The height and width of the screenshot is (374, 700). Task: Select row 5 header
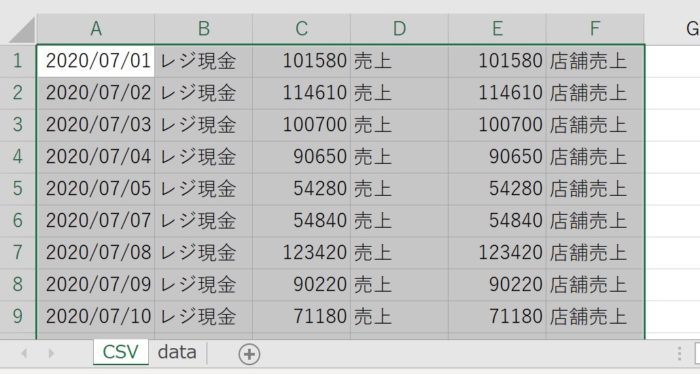[18, 189]
